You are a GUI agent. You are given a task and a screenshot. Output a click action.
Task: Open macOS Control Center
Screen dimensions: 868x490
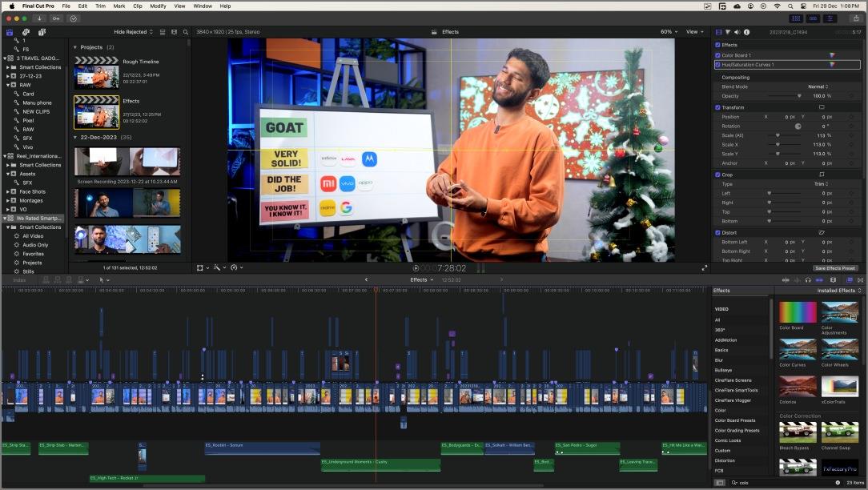point(803,6)
